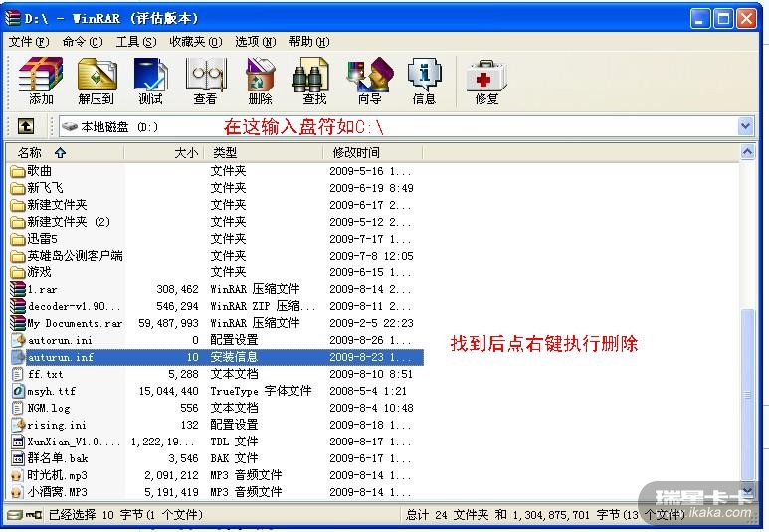Click the status text 已经选择 10 字节
This screenshot has height=532, width=769.
click(x=96, y=515)
